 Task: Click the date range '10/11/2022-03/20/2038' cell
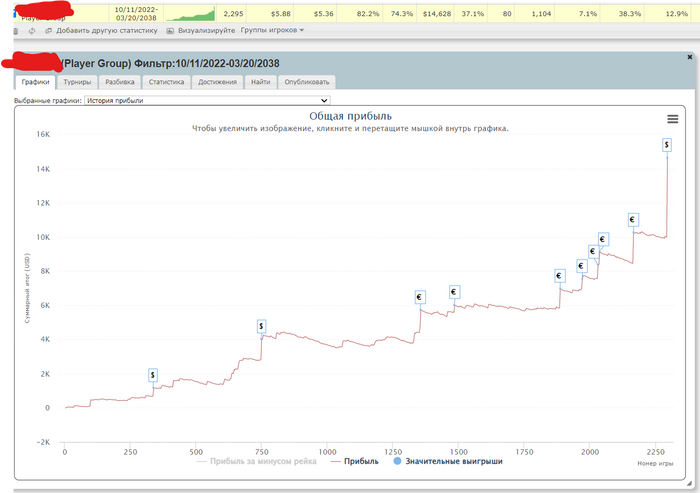tap(136, 14)
